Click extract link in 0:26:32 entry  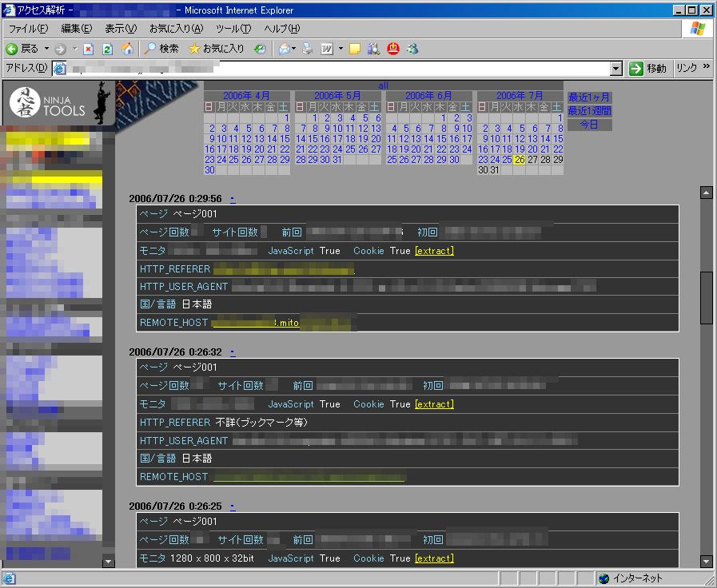(434, 404)
